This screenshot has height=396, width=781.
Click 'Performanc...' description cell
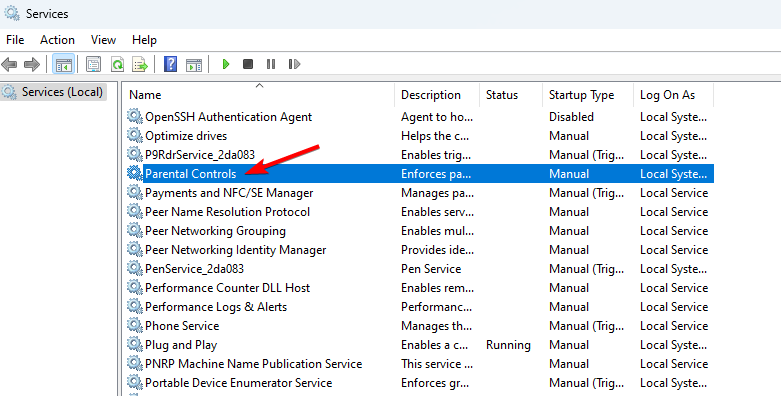(436, 306)
